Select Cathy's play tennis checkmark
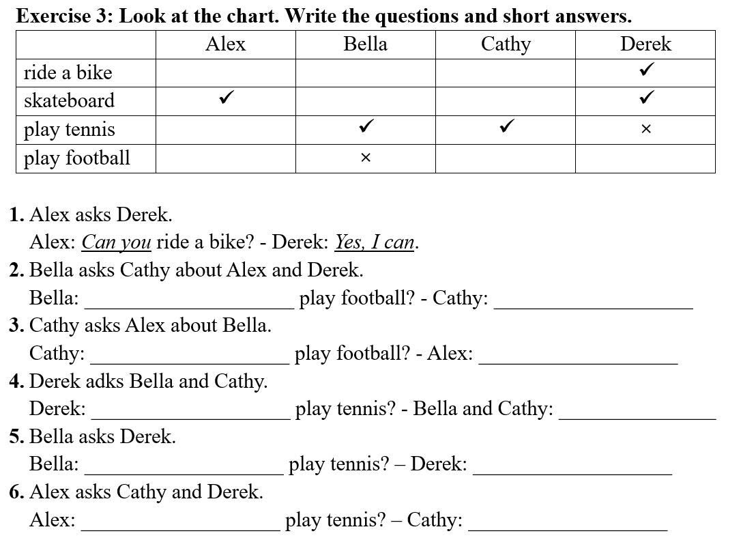Image resolution: width=756 pixels, height=538 pixels. (x=506, y=126)
